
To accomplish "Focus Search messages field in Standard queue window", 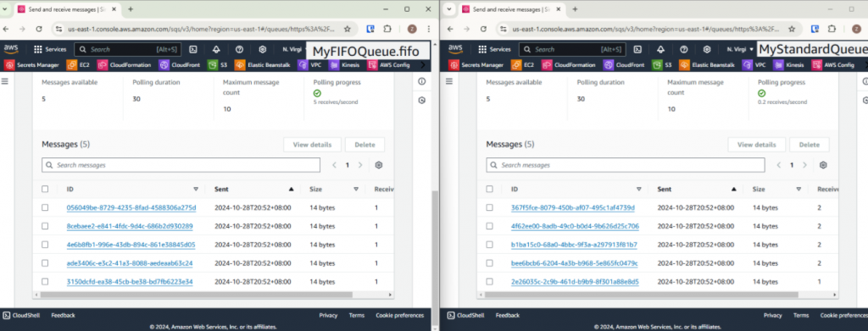I will click(626, 165).
